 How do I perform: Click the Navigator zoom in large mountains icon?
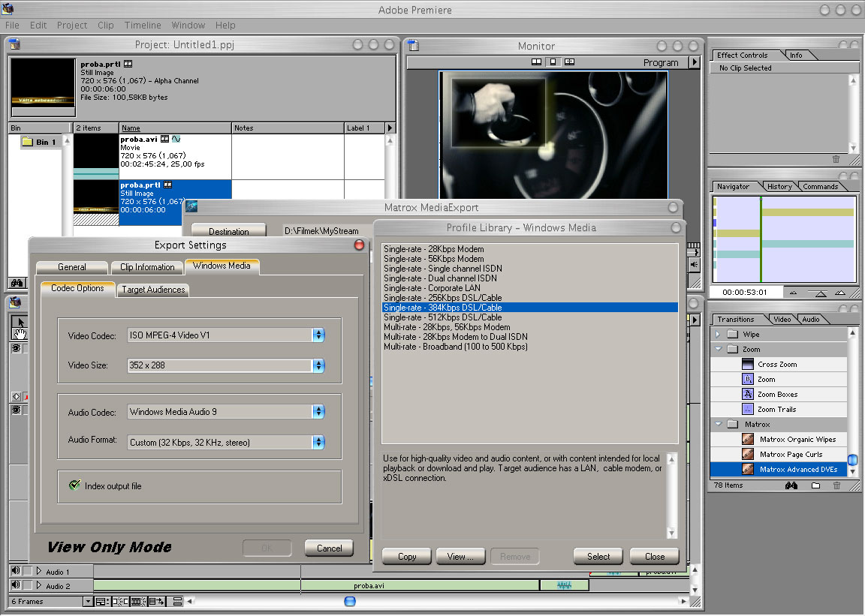pos(840,293)
